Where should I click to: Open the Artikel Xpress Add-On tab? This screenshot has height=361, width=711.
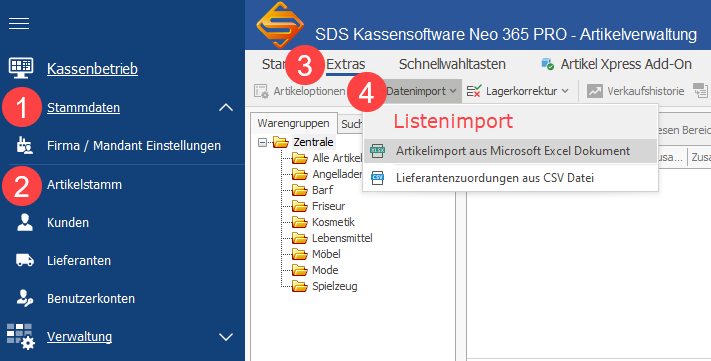[626, 64]
